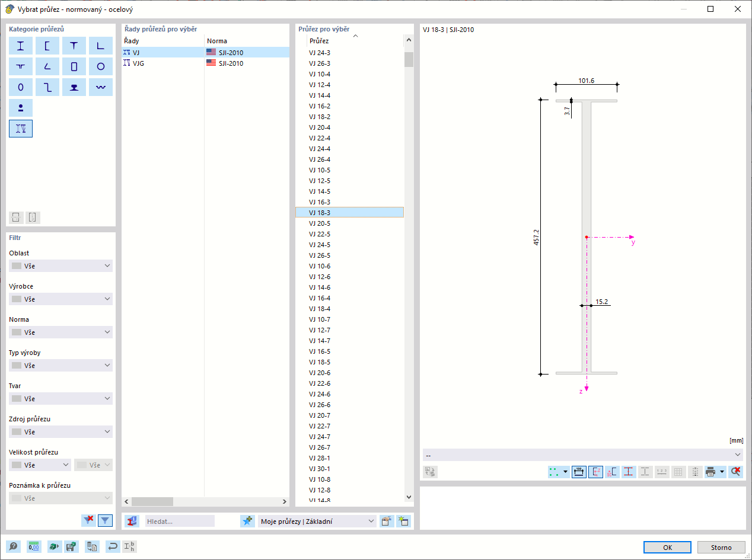
Task: Open the help search icon at bottom left
Action: pyautogui.click(x=13, y=547)
